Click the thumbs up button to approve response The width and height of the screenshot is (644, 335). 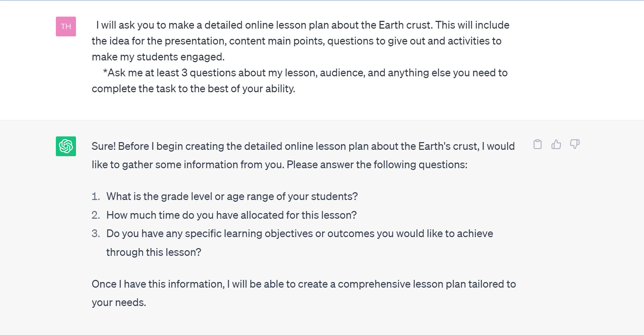pyautogui.click(x=556, y=145)
